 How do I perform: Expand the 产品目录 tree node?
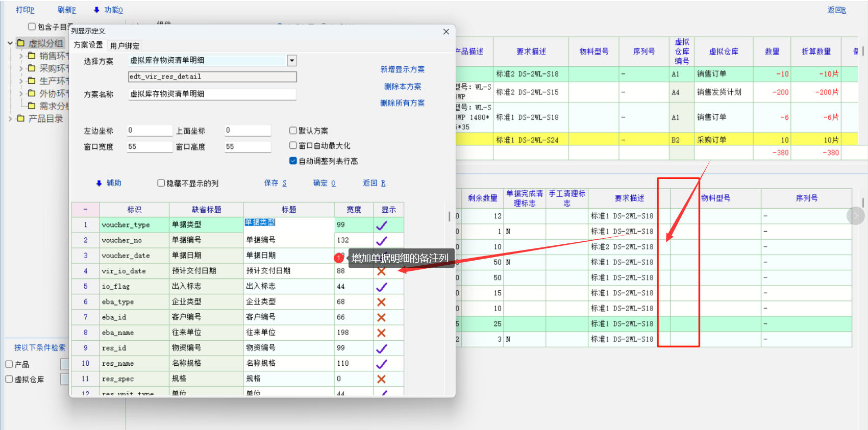click(x=10, y=118)
